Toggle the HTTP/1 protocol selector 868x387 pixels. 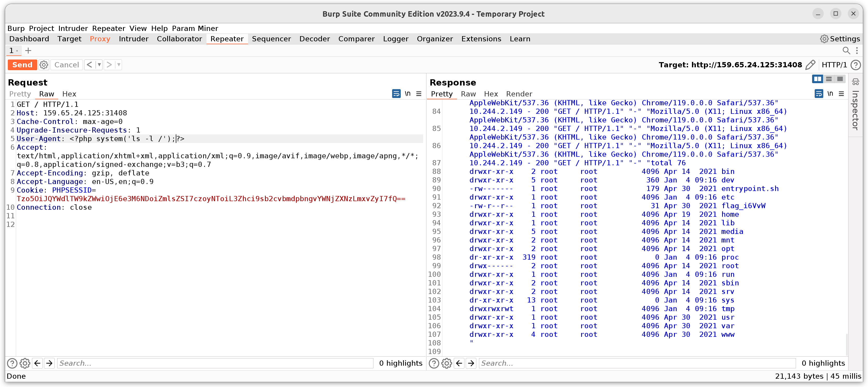[x=834, y=65]
